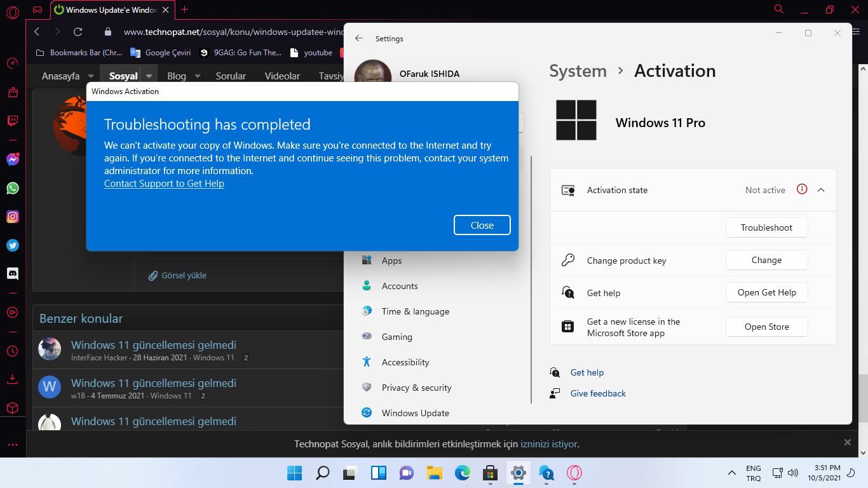868x488 pixels.
Task: Open Task View from the taskbar
Action: point(351,473)
